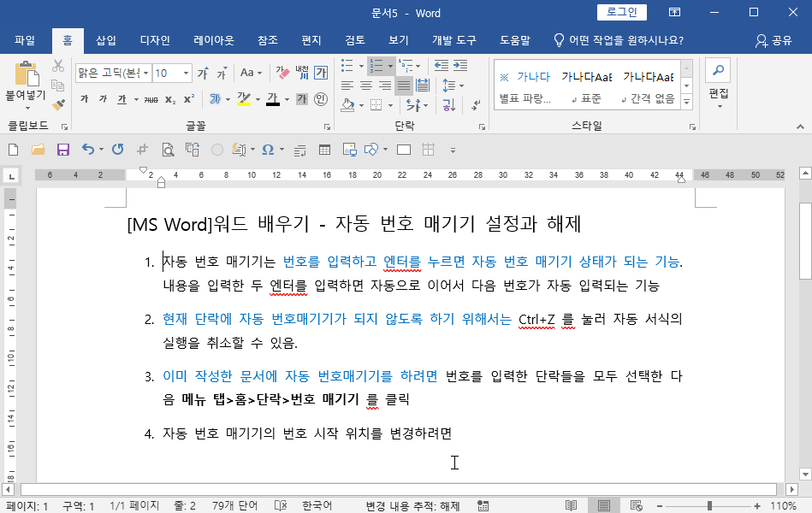Sort paragraphs with the sort icon
This screenshot has height=513, width=812.
tap(448, 105)
